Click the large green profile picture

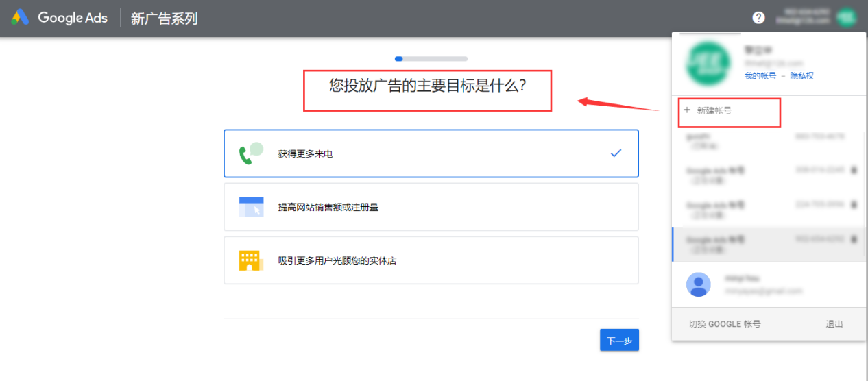708,64
